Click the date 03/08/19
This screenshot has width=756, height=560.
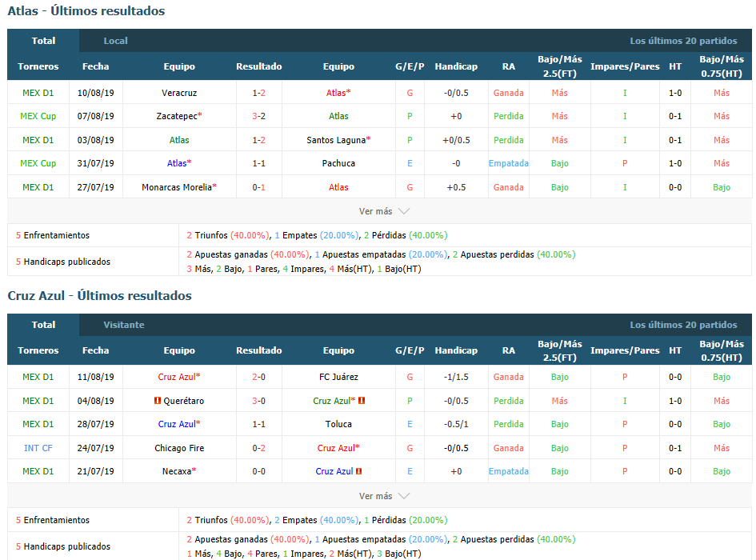pyautogui.click(x=95, y=140)
